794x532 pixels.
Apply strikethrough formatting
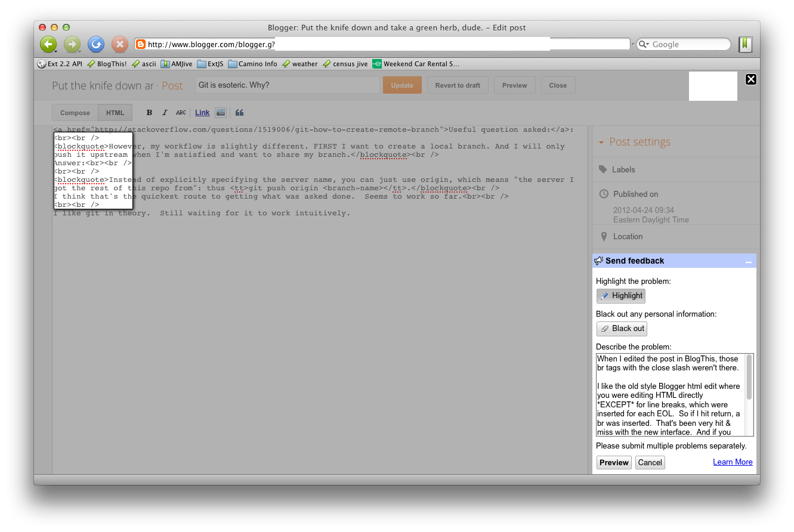tap(181, 113)
